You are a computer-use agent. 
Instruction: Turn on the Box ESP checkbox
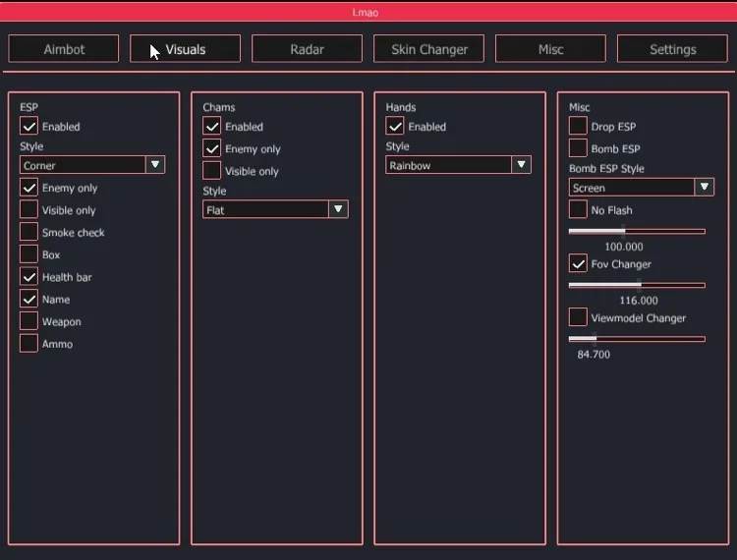[x=29, y=254]
